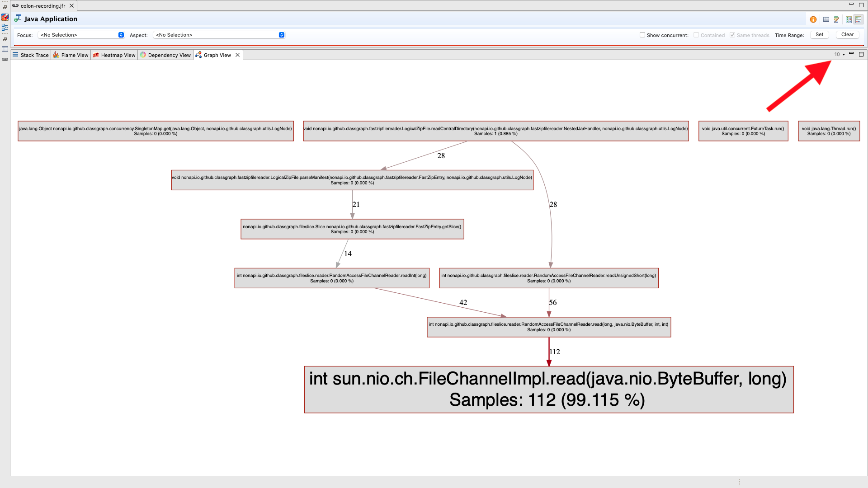Screen dimensions: 868x488
Task: Open the Aspect selection dropdown
Action: click(x=219, y=35)
